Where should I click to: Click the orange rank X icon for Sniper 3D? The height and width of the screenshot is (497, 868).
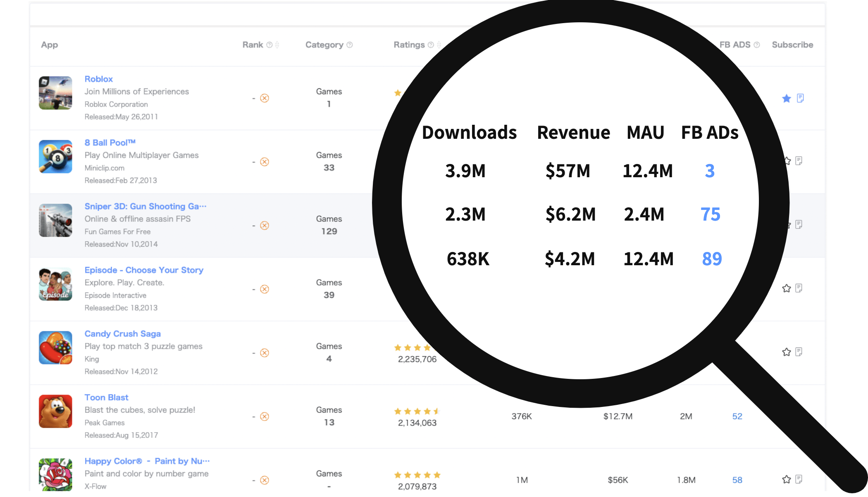[265, 225]
